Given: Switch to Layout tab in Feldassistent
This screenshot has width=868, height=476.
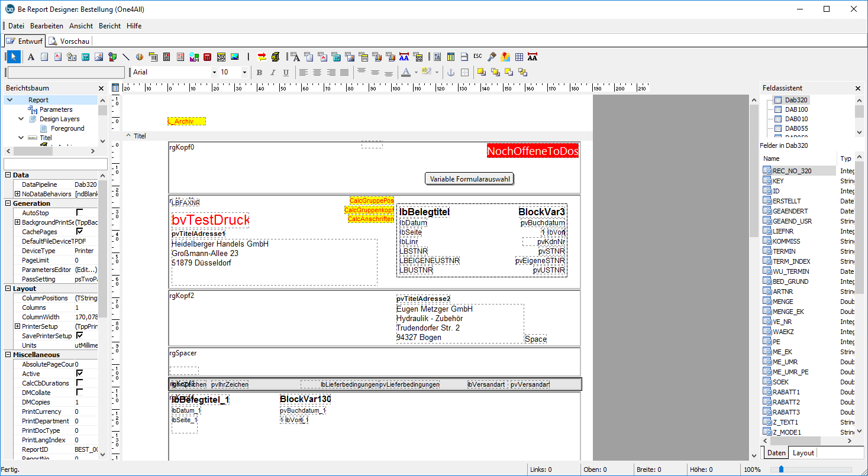Looking at the screenshot, I should point(803,453).
